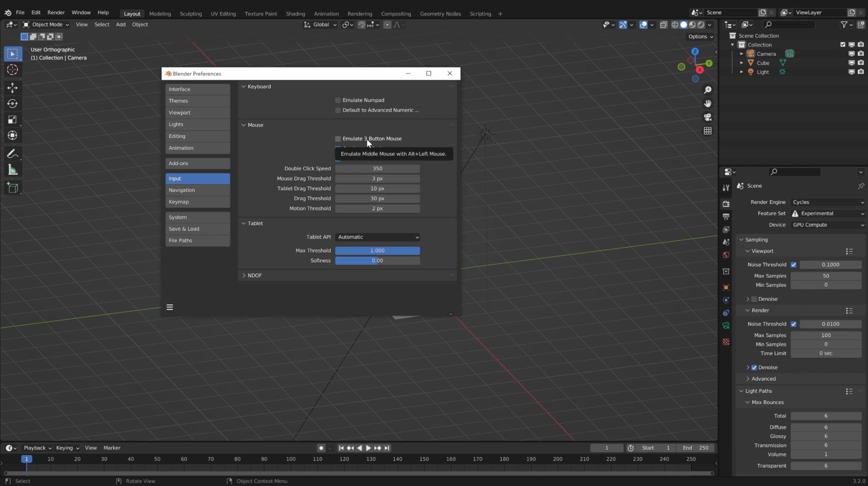Exclude Collection from view layer checkbox
The width and height of the screenshot is (868, 486).
[x=843, y=45]
